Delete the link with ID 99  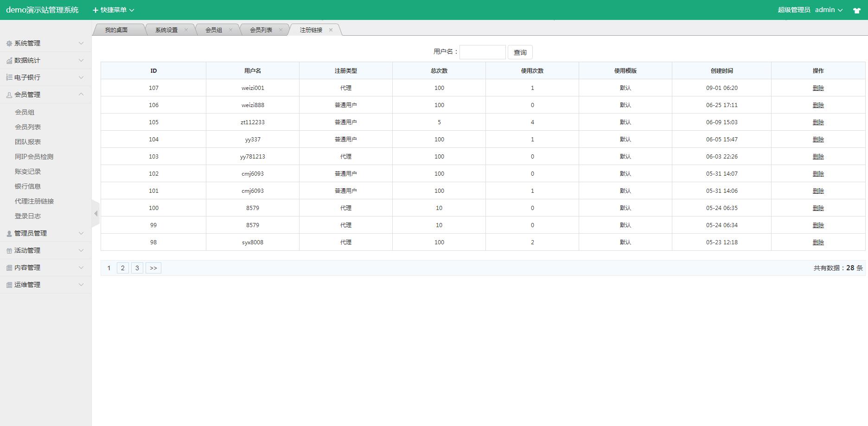pos(818,225)
